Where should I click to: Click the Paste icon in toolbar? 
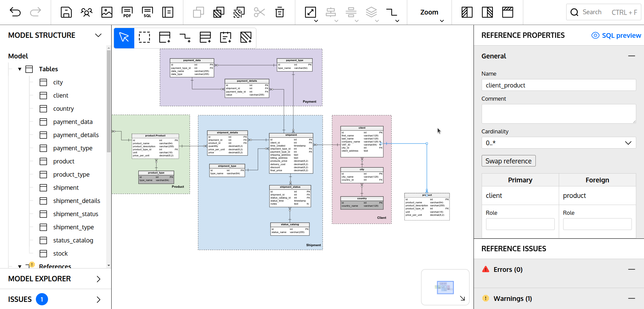(219, 12)
